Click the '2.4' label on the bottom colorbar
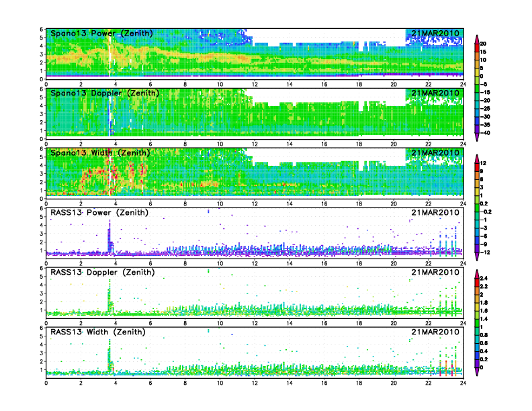 [x=484, y=278]
